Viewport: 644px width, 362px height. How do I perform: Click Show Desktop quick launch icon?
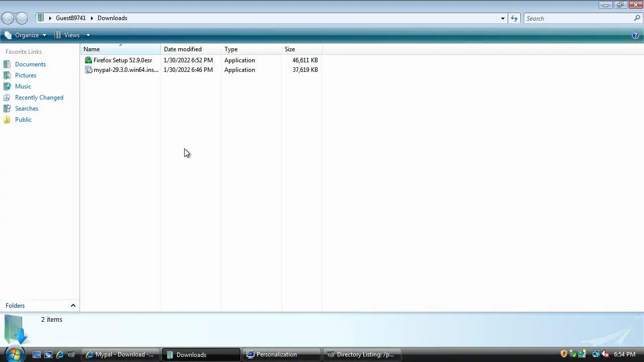click(37, 354)
